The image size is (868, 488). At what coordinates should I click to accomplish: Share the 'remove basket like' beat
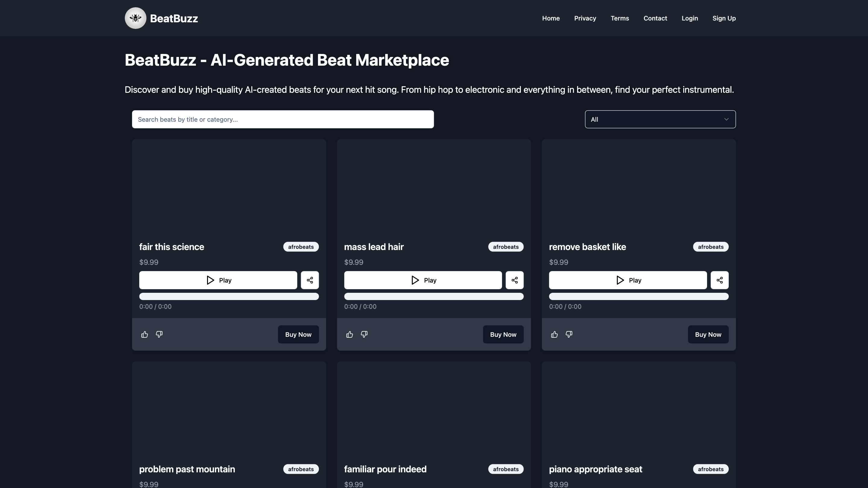(719, 280)
